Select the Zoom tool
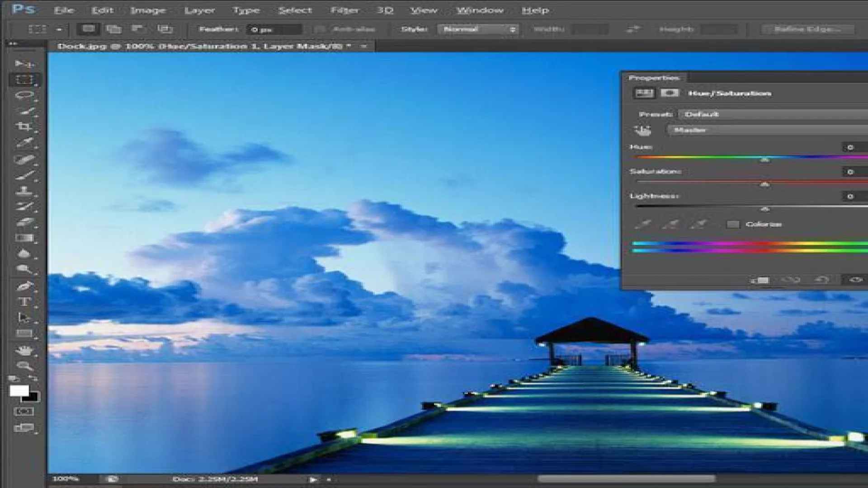The image size is (868, 488). pos(24,366)
